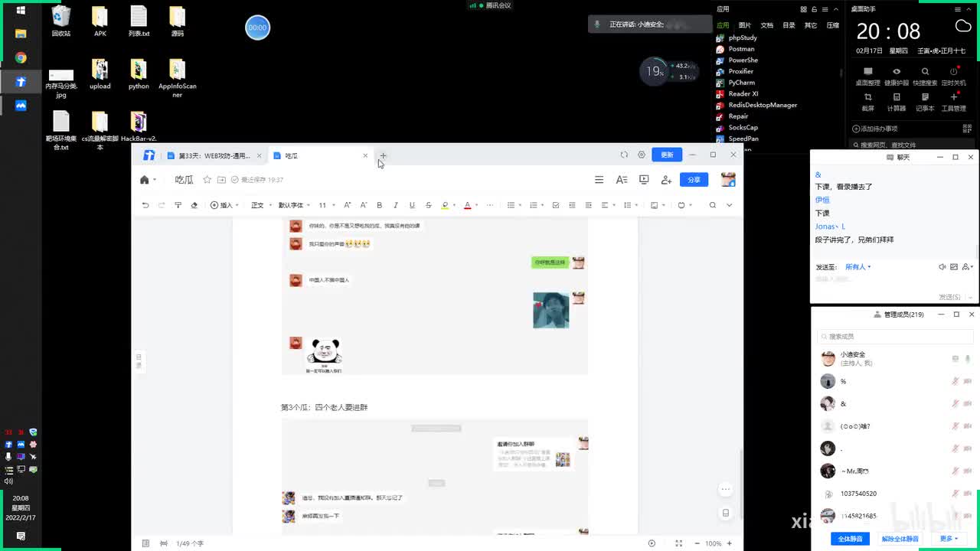
Task: Open the Recycle Bin on desktop
Action: click(x=61, y=21)
